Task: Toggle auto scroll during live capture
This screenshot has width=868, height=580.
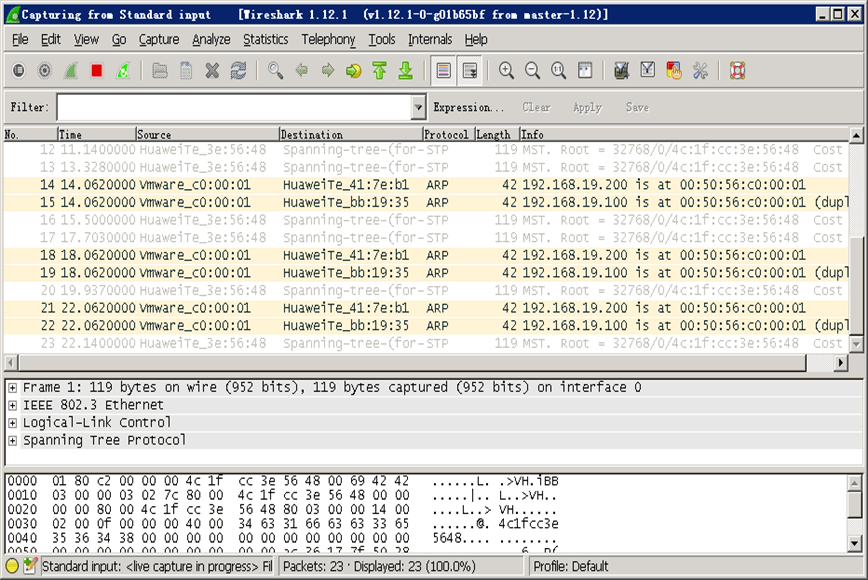Action: coord(470,71)
